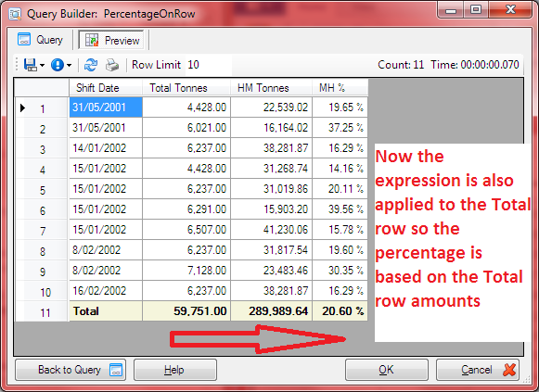Switch to the Query tab
Viewport: 539px width, 392px height.
pyautogui.click(x=40, y=40)
